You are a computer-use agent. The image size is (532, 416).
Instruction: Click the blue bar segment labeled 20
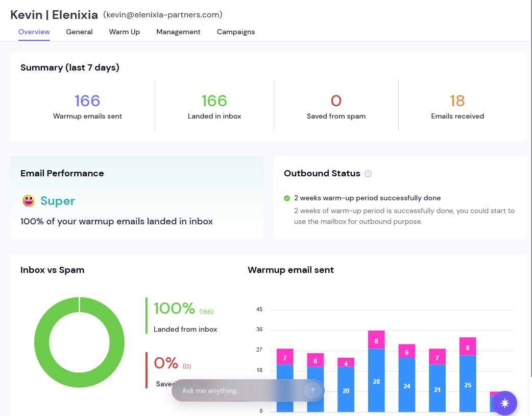(346, 389)
